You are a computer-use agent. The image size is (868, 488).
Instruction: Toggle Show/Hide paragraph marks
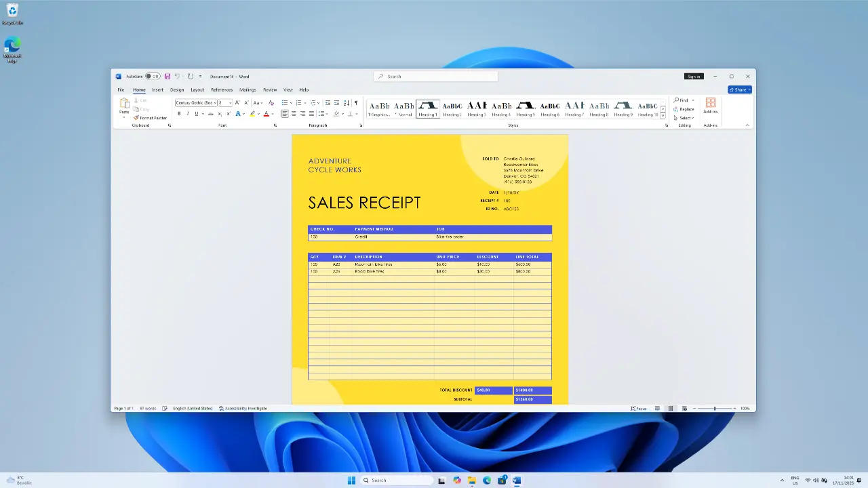[355, 103]
